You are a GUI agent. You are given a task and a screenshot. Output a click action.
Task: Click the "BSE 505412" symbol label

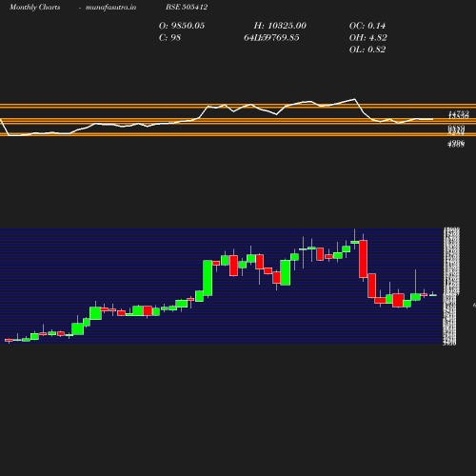click(x=187, y=7)
